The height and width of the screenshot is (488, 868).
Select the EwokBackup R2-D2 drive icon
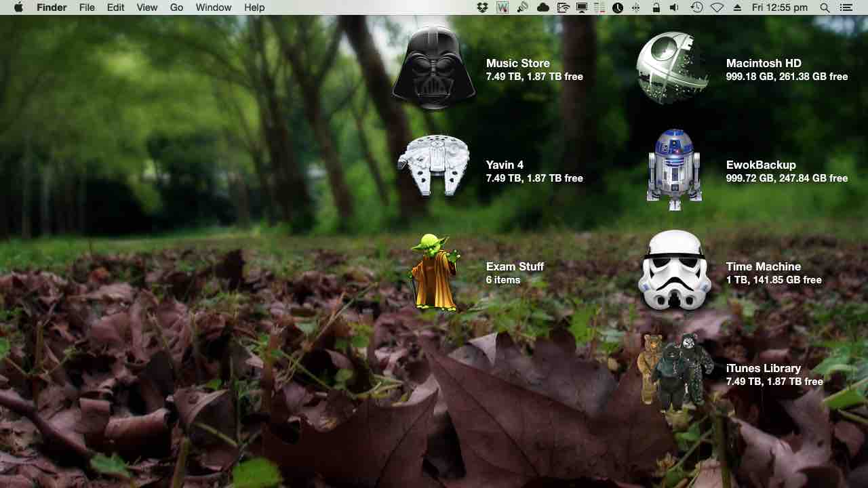point(674,169)
